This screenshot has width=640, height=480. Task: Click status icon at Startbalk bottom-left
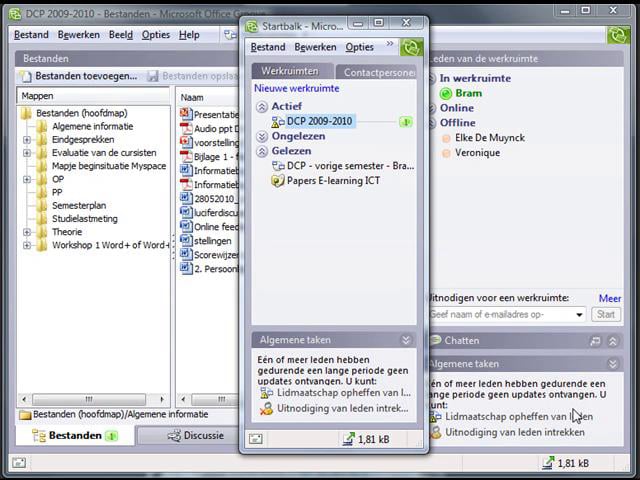click(256, 439)
